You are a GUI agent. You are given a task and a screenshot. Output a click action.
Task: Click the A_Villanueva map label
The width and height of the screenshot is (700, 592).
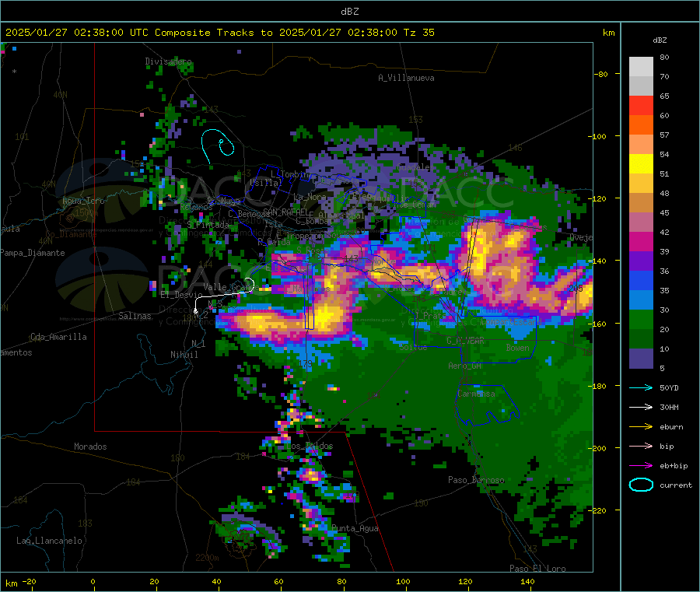click(406, 78)
